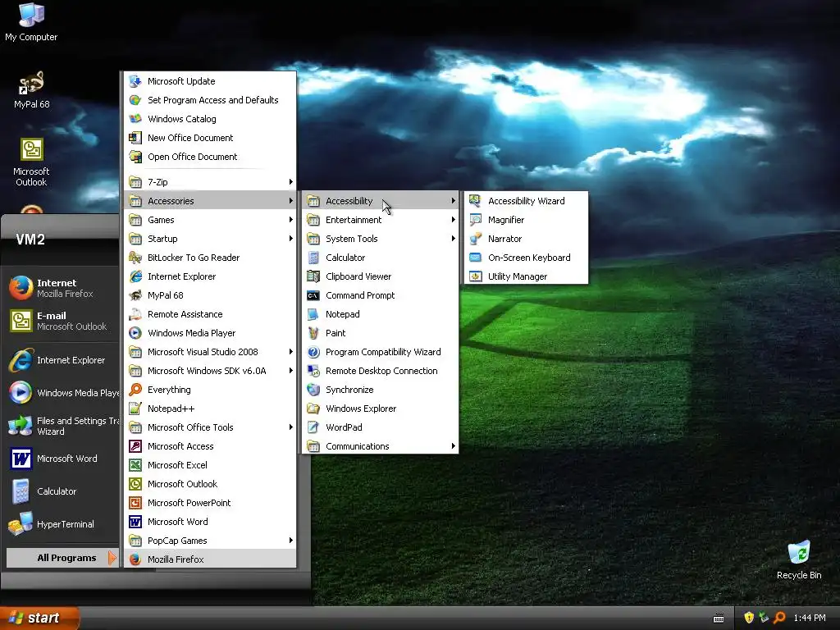Expand the Games submenu arrow
840x630 pixels.
tap(290, 220)
